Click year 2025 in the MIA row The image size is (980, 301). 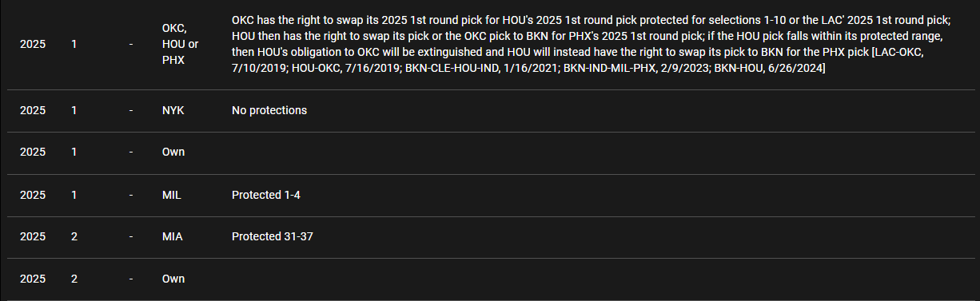tap(33, 237)
